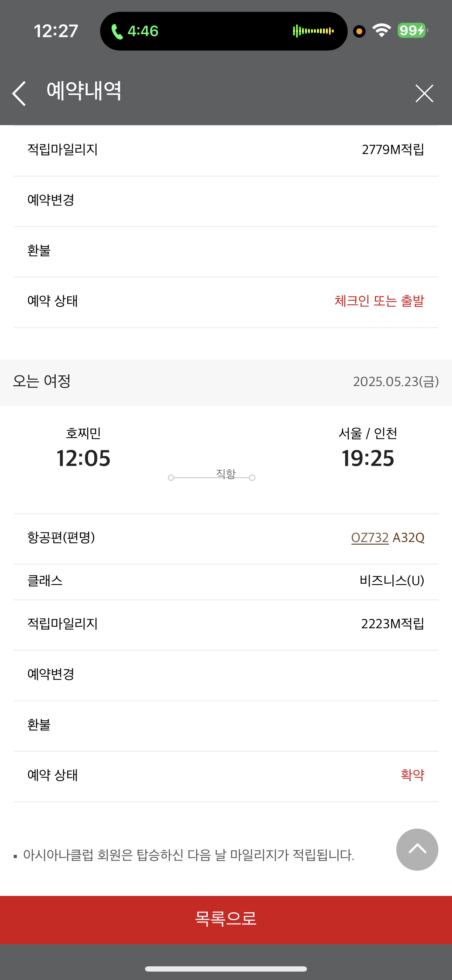Tap the 체크인 또는 출발 status text
Image resolution: width=452 pixels, height=980 pixels.
pyautogui.click(x=379, y=301)
